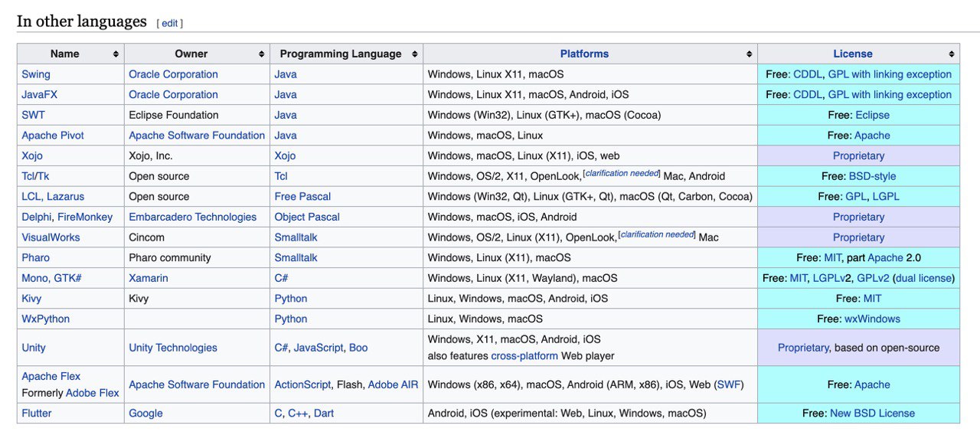Screen dimensions: 980x435
Task: Open Apache Pivot link in Name column
Action: [x=53, y=136]
